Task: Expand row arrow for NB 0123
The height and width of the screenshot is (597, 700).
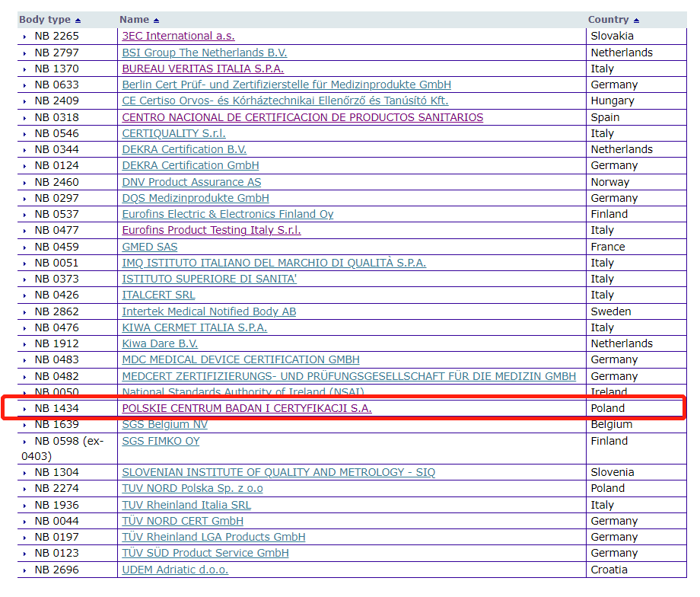Action: [24, 554]
